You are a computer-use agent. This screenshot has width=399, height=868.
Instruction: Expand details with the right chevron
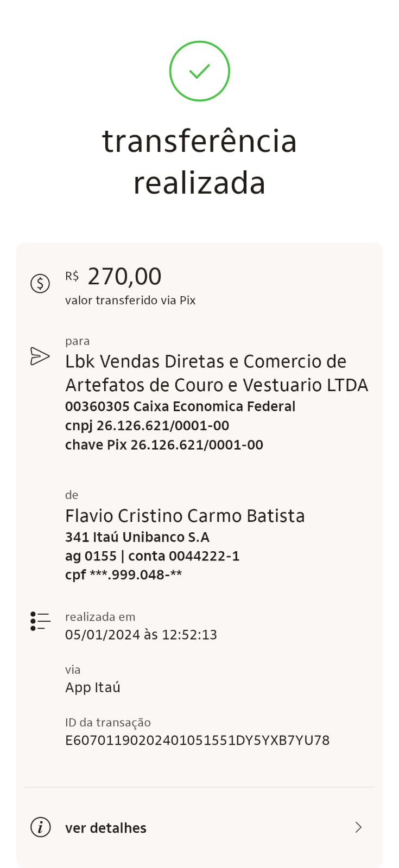(x=358, y=827)
